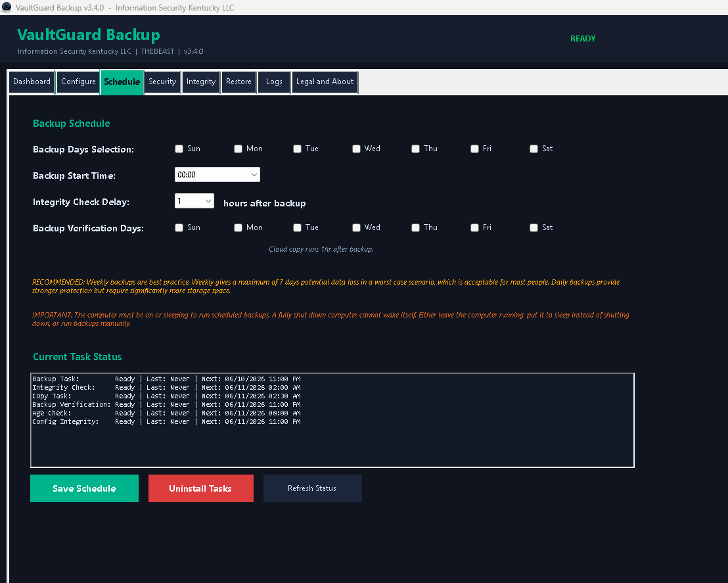Click the VaultGuard Backup header title

point(89,35)
